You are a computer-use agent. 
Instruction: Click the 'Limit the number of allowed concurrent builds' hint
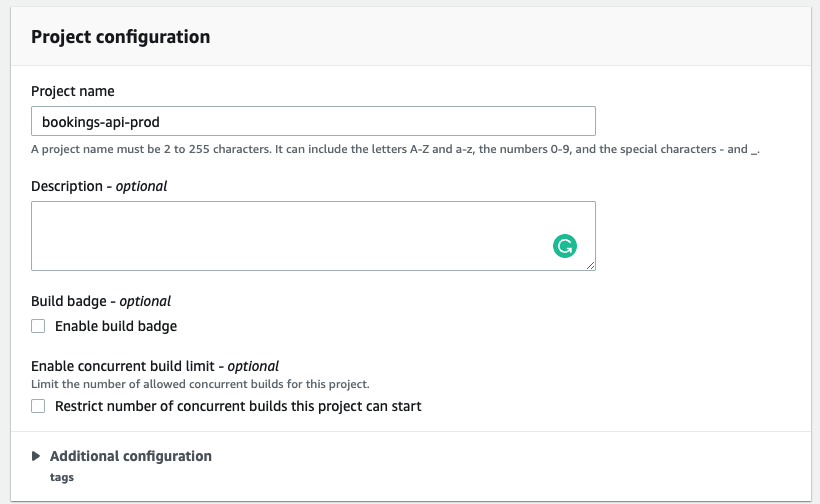pyautogui.click(x=200, y=384)
